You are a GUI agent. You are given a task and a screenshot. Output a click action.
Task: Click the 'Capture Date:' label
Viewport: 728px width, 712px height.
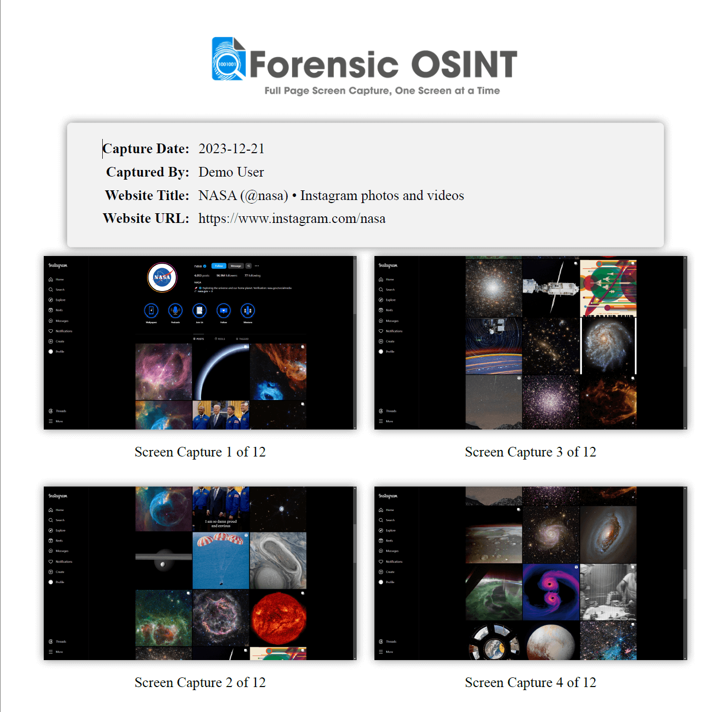[146, 149]
